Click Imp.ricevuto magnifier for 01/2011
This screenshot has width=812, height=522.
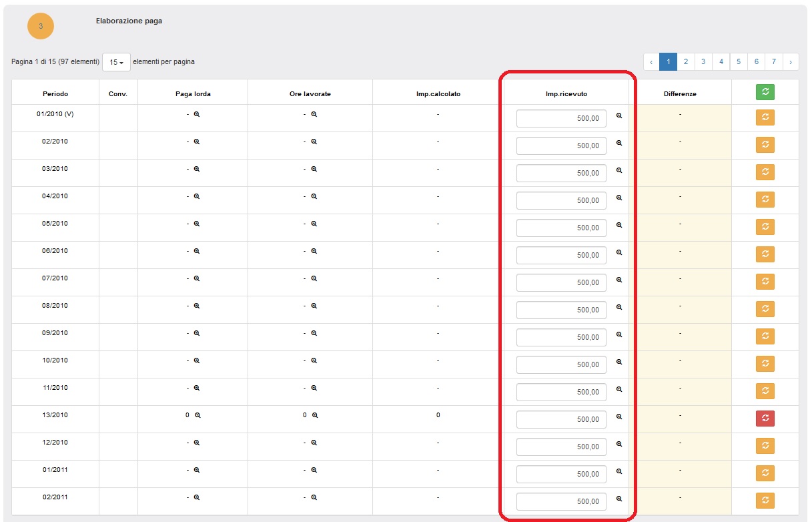click(619, 471)
